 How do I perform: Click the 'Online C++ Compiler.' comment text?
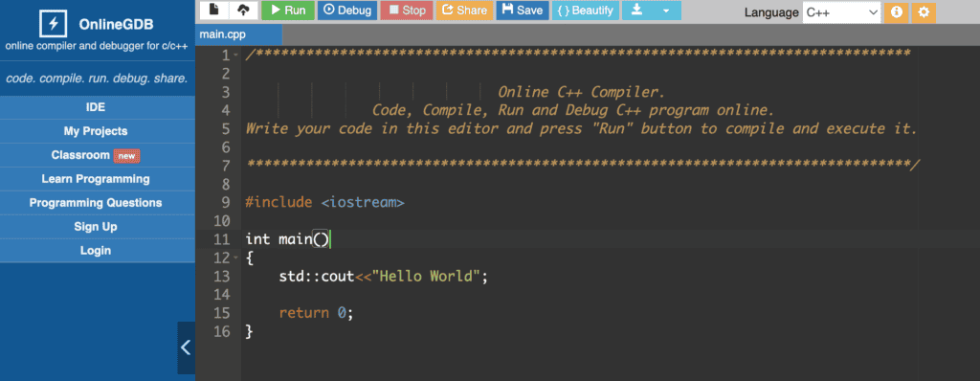coord(581,93)
